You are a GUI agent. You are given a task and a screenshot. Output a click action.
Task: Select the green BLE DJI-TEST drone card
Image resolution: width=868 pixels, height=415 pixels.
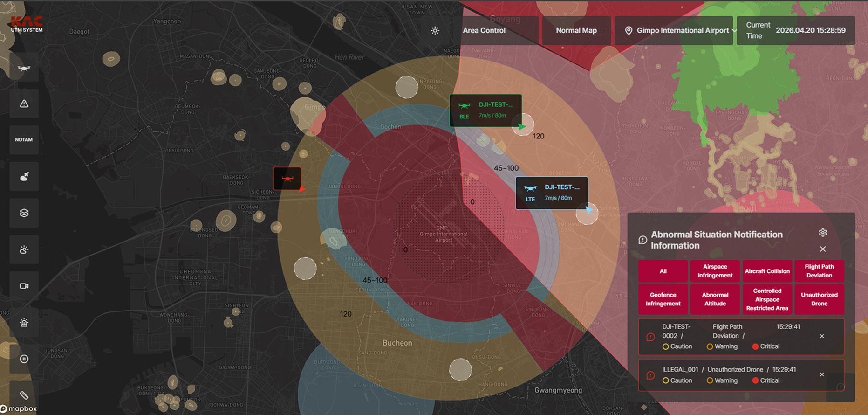[x=485, y=111]
